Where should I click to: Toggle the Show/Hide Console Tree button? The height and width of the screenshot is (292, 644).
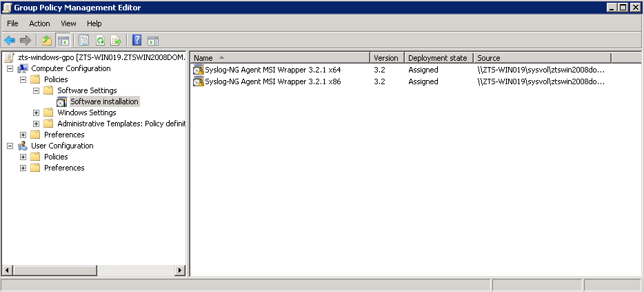point(63,40)
